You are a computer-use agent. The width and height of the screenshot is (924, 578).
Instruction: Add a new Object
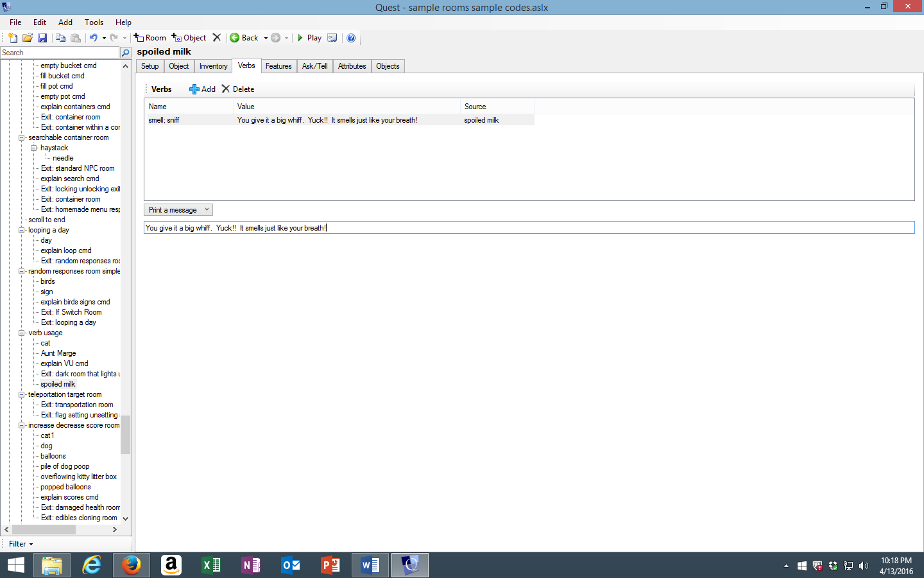click(188, 37)
